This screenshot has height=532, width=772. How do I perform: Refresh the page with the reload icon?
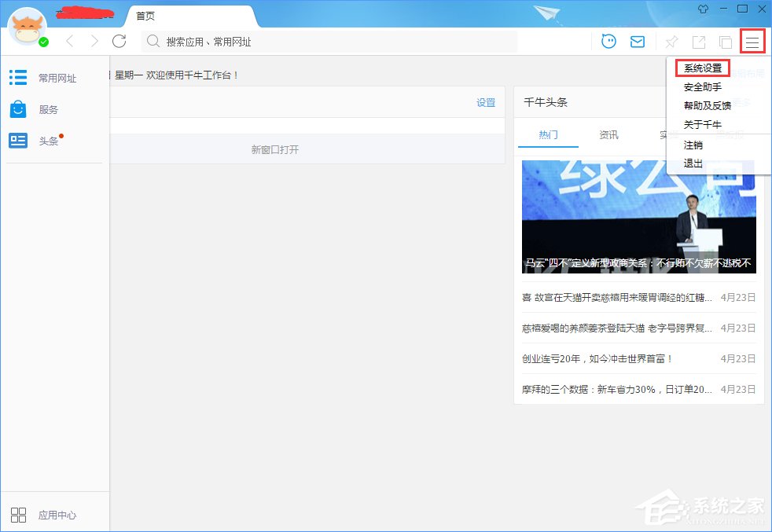pos(119,41)
